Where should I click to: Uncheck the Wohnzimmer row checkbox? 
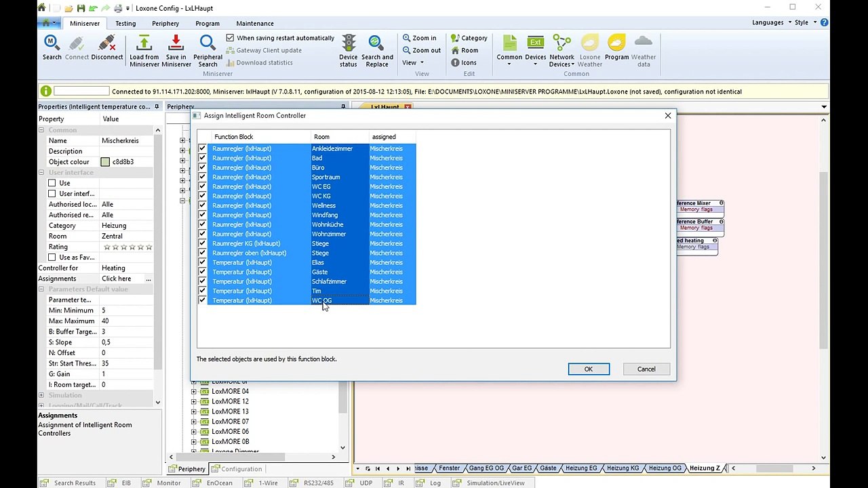click(x=202, y=234)
